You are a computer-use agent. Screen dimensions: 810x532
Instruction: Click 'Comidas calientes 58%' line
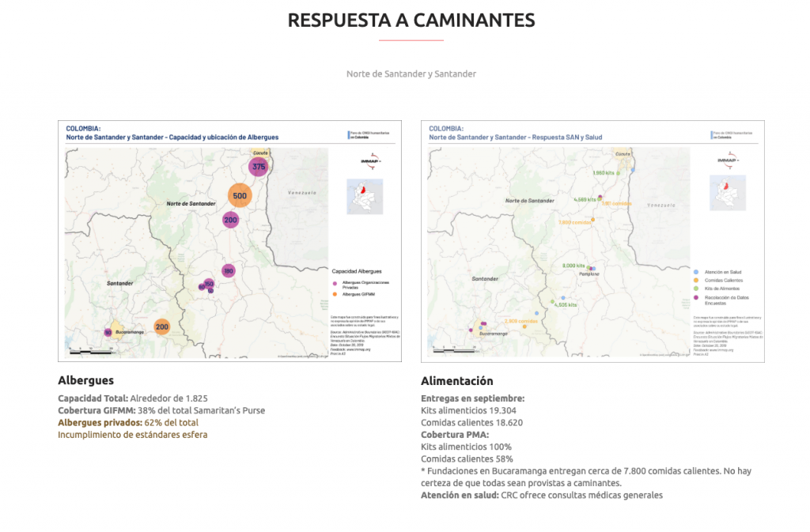(x=467, y=458)
